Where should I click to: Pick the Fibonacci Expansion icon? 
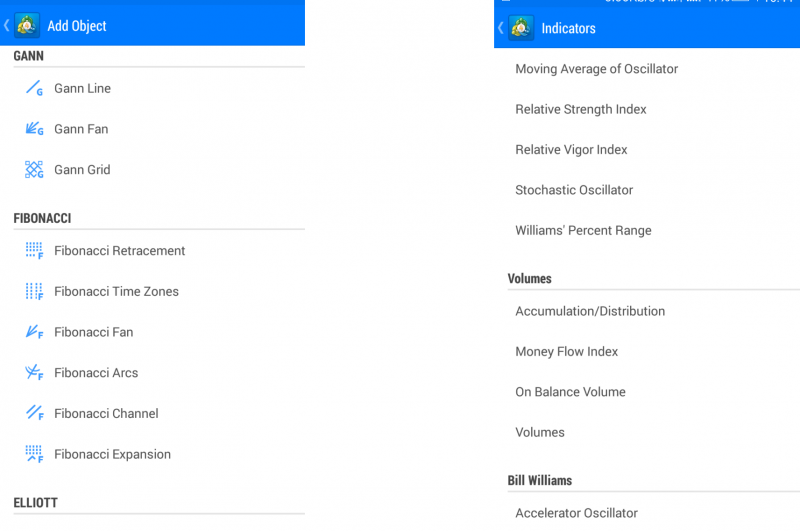[34, 453]
